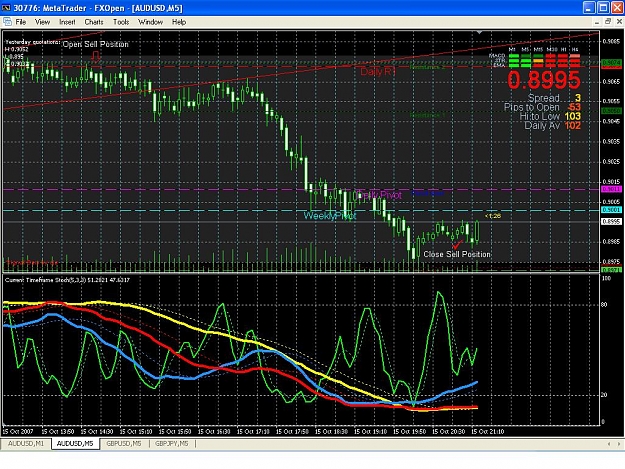Click the MetaTrader icon in the title bar
This screenshot has width=625, height=469.
(x=6, y=8)
